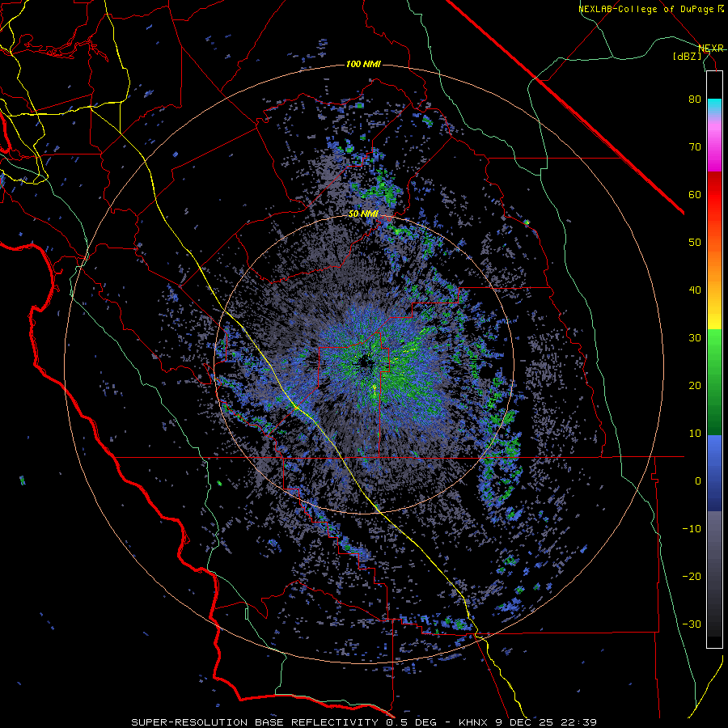Click the KHNX station identifier in the caption
The height and width of the screenshot is (728, 728).
click(474, 722)
